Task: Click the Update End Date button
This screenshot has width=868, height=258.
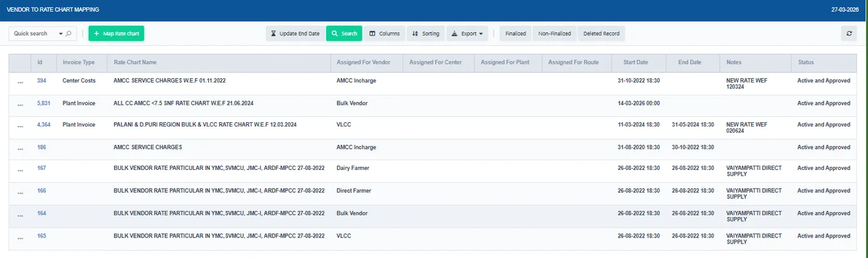Action: [294, 33]
